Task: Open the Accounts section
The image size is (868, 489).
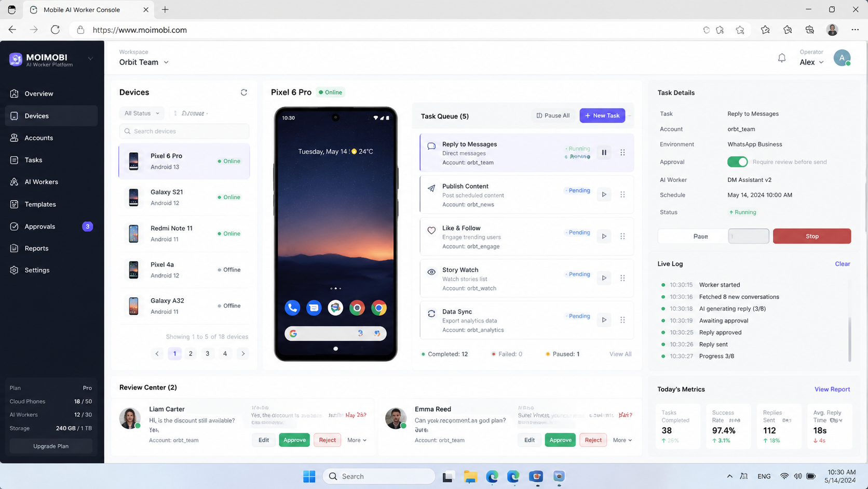Action: coord(51,138)
